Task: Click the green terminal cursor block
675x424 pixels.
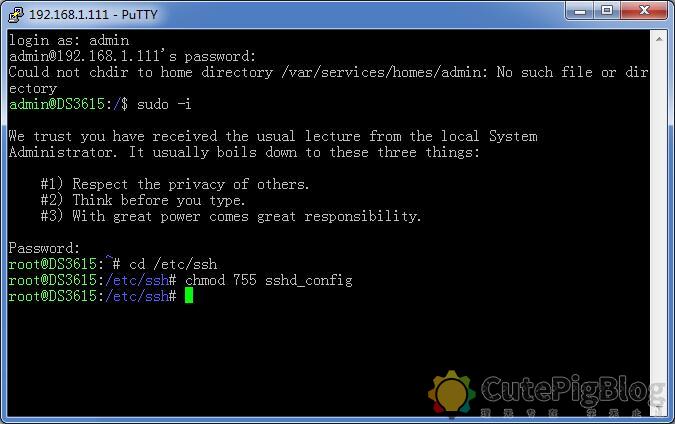Action: tap(189, 296)
